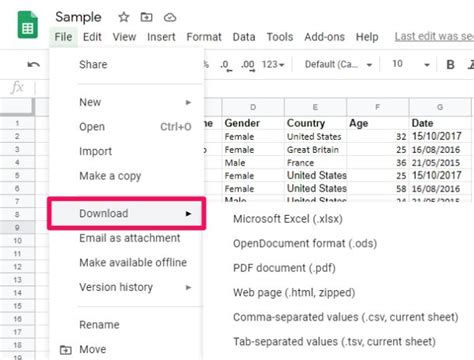Open the Edit menu

pyautogui.click(x=92, y=37)
